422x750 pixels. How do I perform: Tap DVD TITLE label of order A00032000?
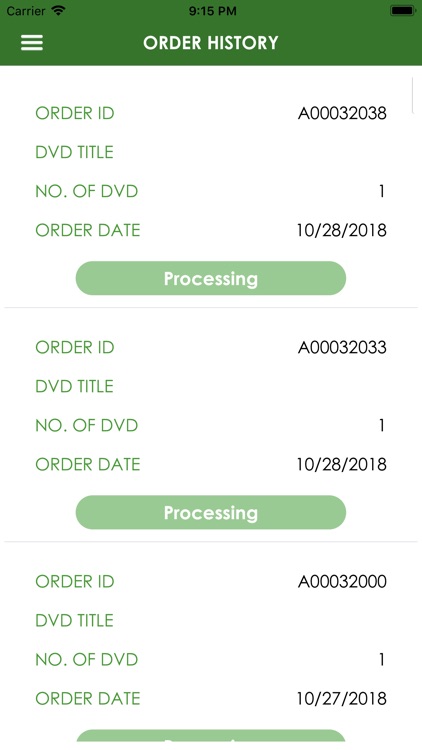pyautogui.click(x=75, y=620)
